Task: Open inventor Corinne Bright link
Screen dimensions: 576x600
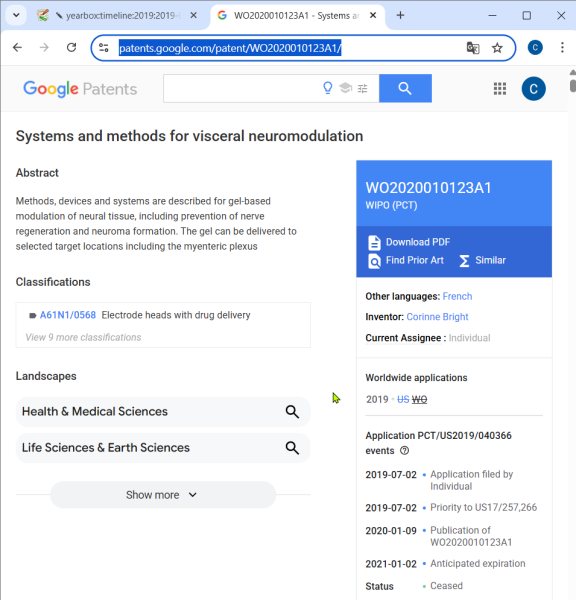Action: point(437,317)
